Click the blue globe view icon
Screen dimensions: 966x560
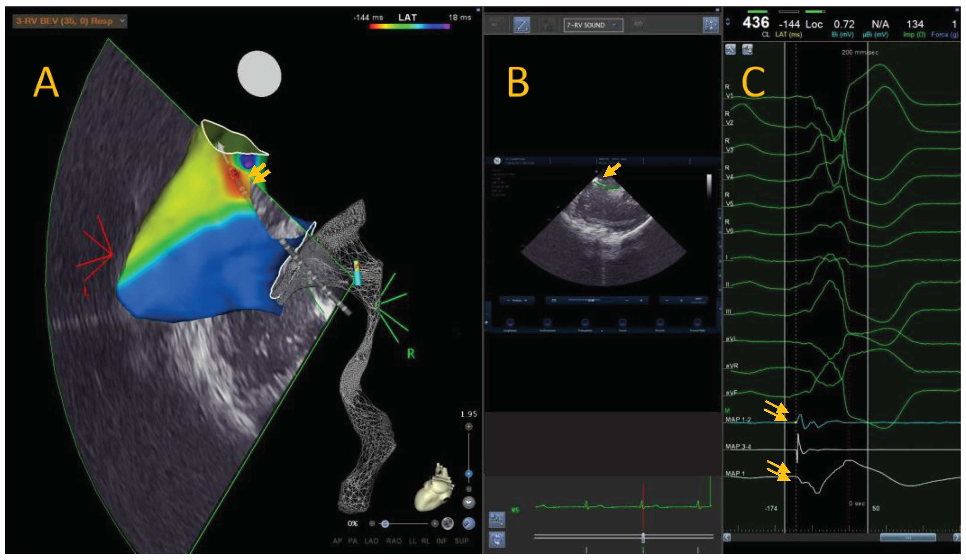[468, 523]
